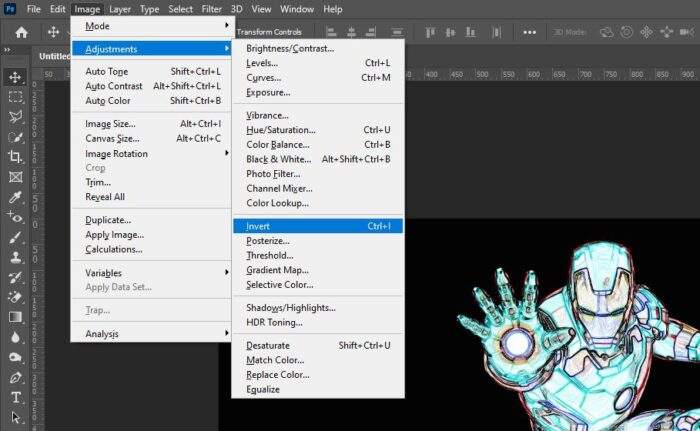Click Align vertical centers icon

450,32
